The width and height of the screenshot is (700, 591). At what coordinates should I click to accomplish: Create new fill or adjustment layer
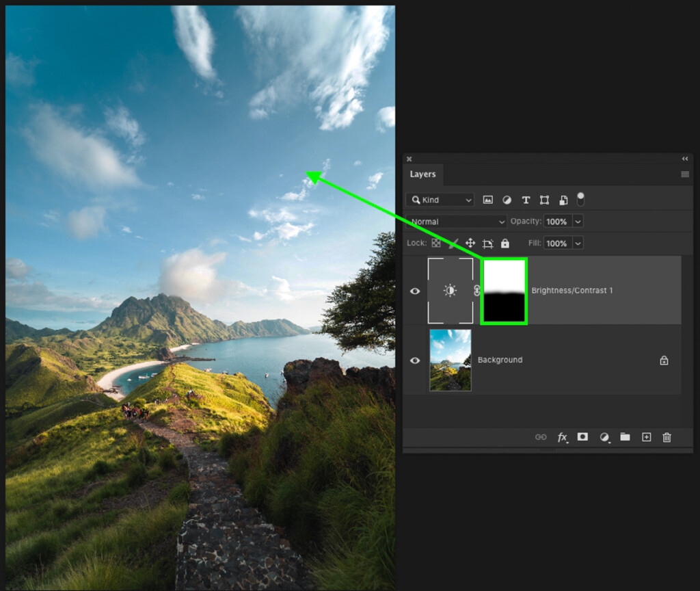tap(604, 437)
